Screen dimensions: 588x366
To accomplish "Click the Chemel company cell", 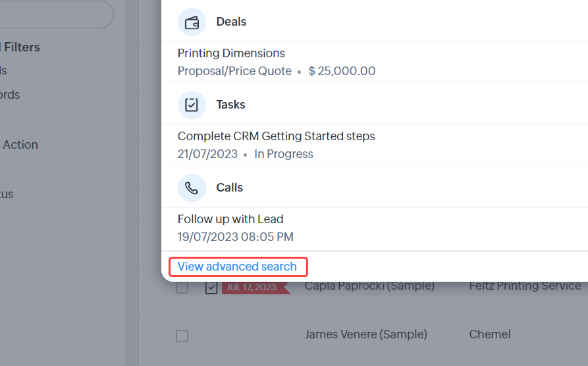I will point(490,334).
